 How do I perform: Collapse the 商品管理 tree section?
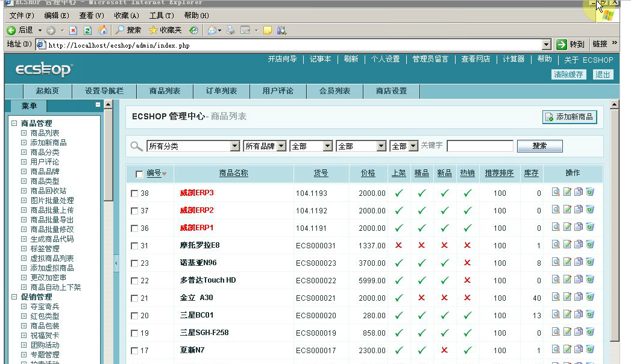[x=14, y=123]
